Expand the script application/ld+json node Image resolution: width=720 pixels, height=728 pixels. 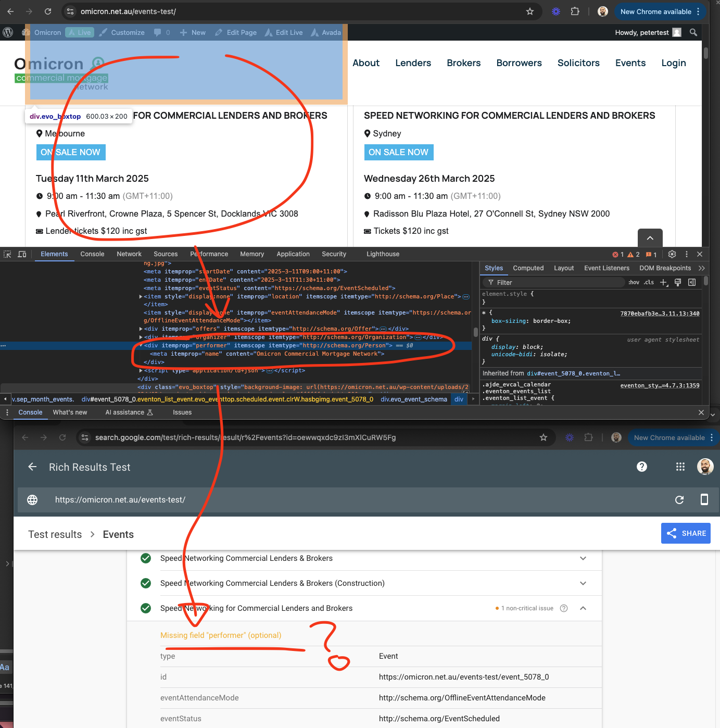coord(141,371)
